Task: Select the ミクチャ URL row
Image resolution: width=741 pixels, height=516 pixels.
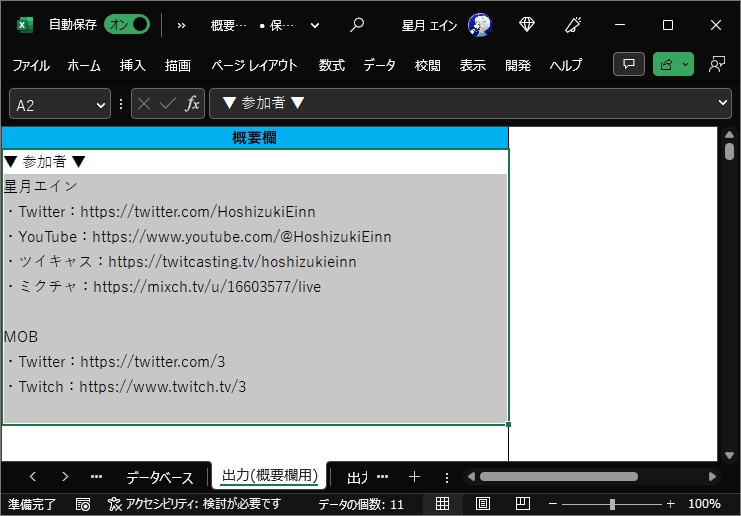Action: pyautogui.click(x=255, y=286)
